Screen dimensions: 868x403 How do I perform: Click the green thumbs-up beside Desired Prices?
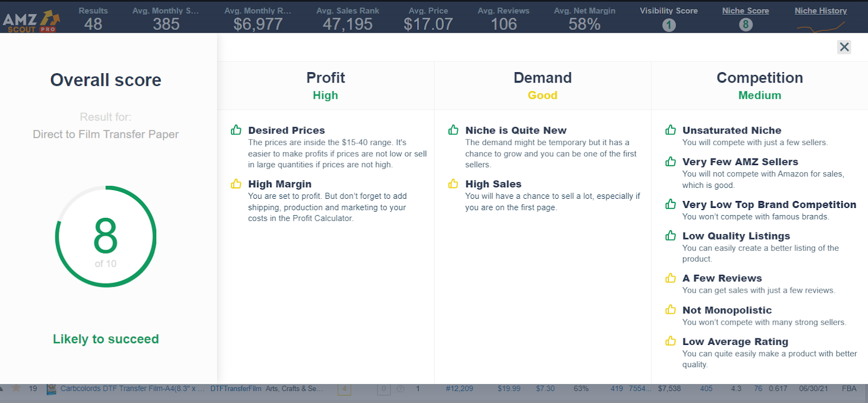point(237,130)
